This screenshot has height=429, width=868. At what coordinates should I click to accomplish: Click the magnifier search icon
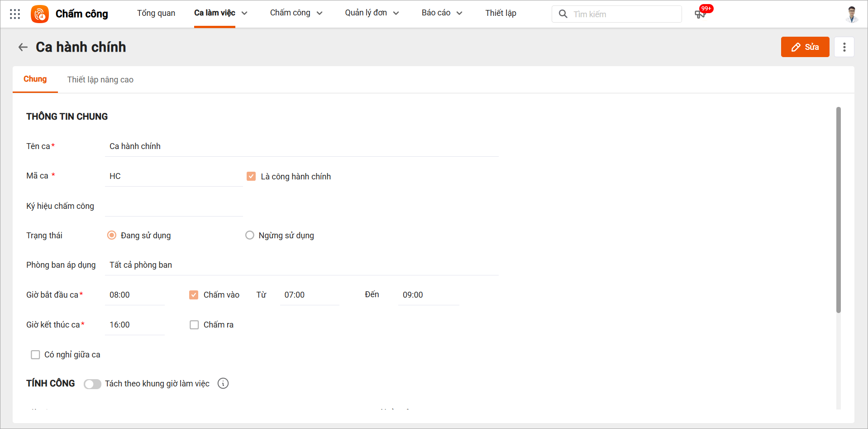tap(563, 14)
